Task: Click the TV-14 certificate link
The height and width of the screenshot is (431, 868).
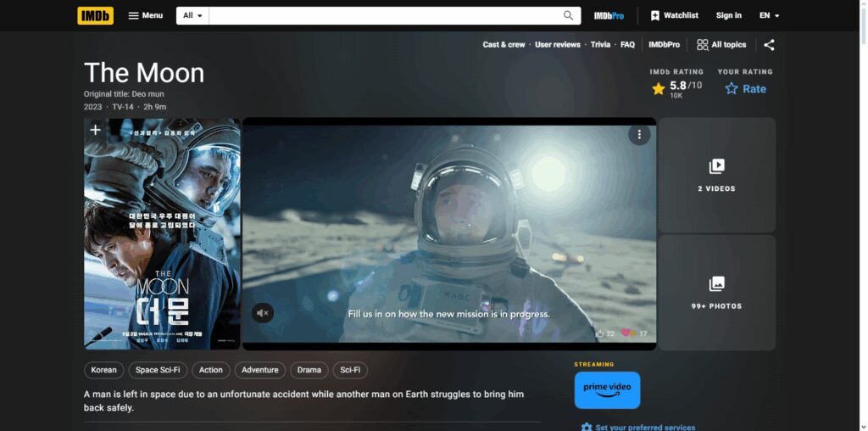Action: tap(123, 107)
